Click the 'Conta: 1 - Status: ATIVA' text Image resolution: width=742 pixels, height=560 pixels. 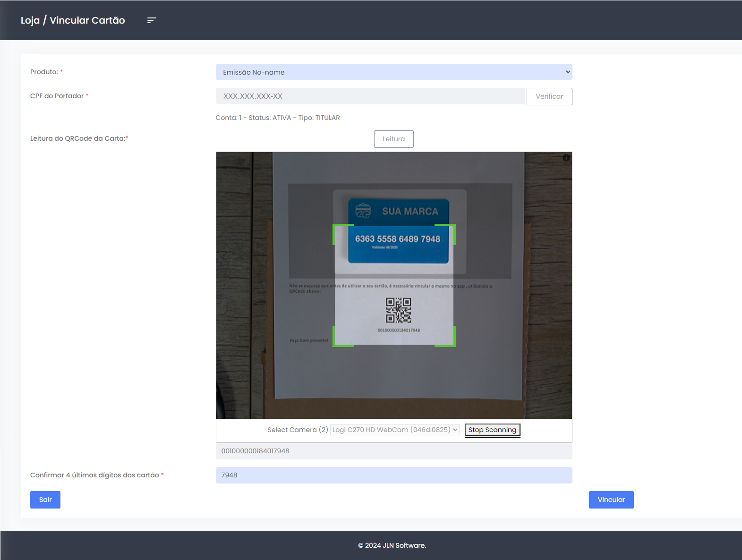click(x=278, y=118)
